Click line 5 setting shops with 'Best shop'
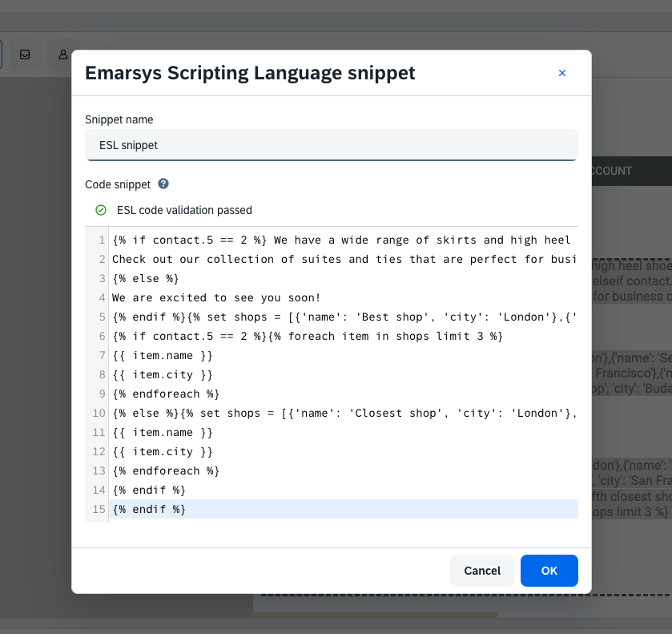 point(344,317)
